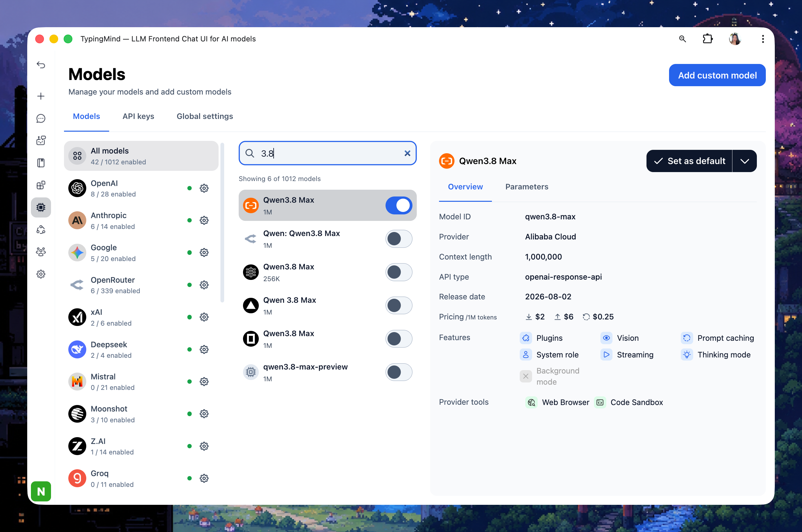Open the teams people icon in sidebar

(x=41, y=252)
